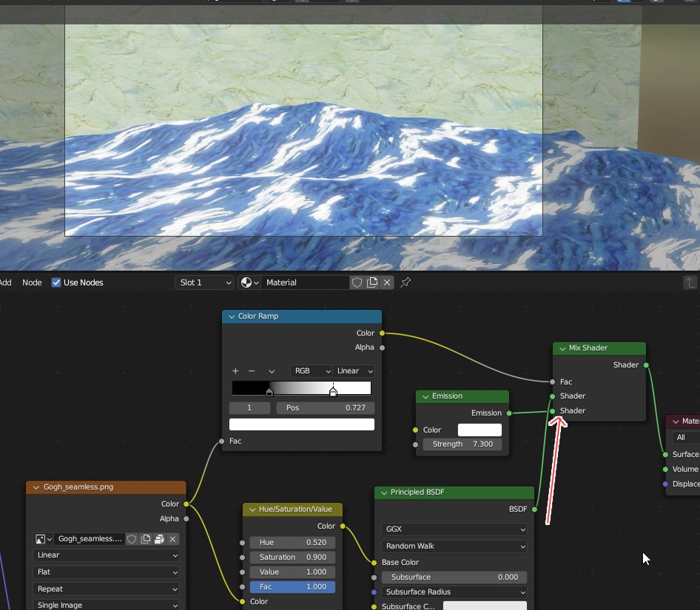Toggle the Use Nodes checkbox
700x610 pixels.
pos(56,282)
